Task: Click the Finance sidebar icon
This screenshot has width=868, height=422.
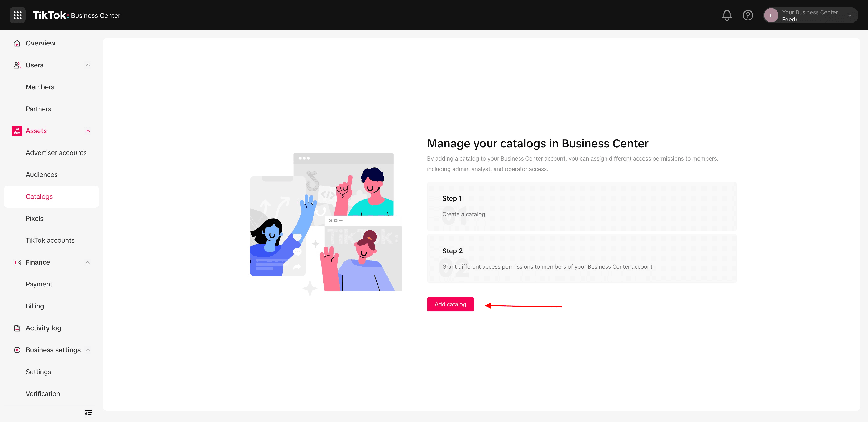Action: [x=17, y=262]
